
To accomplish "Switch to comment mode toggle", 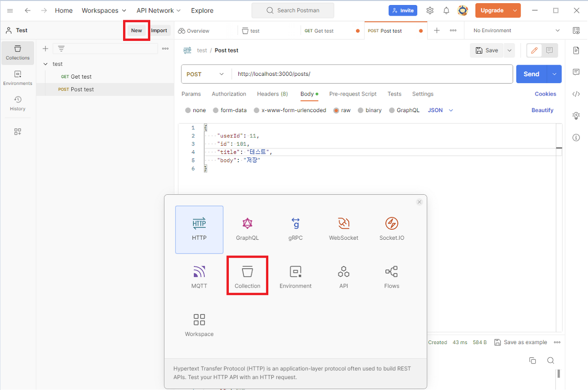I will (x=550, y=51).
